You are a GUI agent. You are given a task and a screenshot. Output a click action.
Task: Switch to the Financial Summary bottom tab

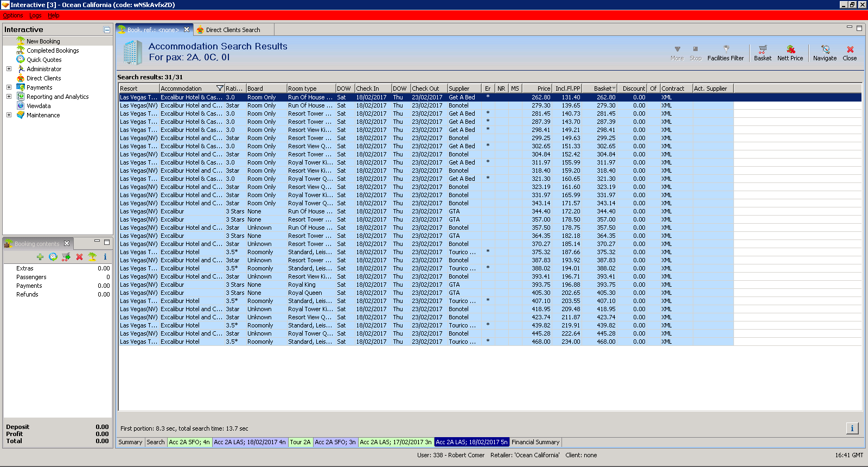point(535,442)
